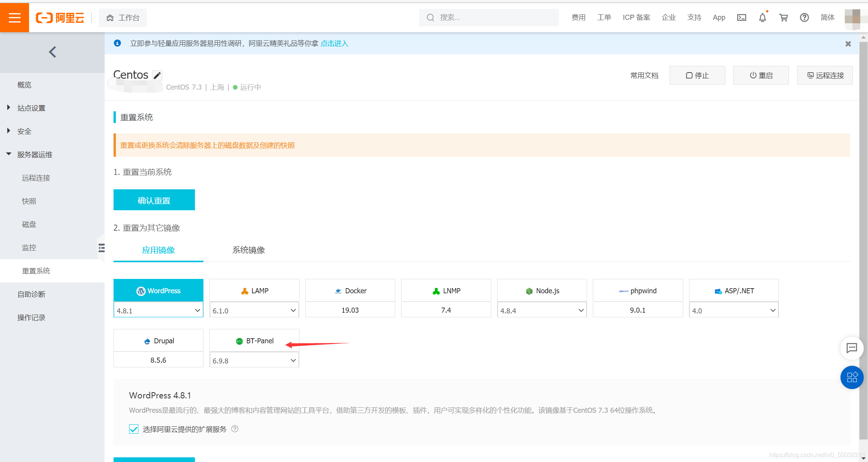Screen dimensions: 868x462
Task: Toggle Alibaba Cloud extension services checkbox
Action: (134, 429)
